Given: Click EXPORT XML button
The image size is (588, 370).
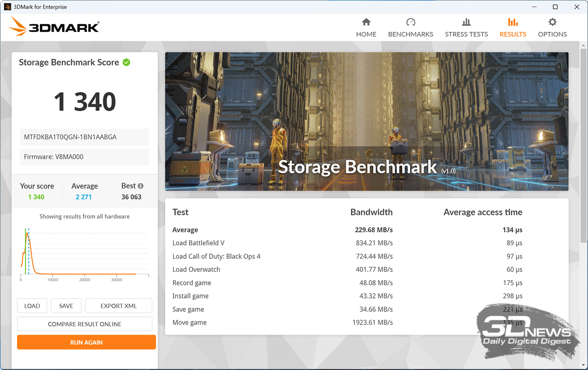Looking at the screenshot, I should pos(118,306).
